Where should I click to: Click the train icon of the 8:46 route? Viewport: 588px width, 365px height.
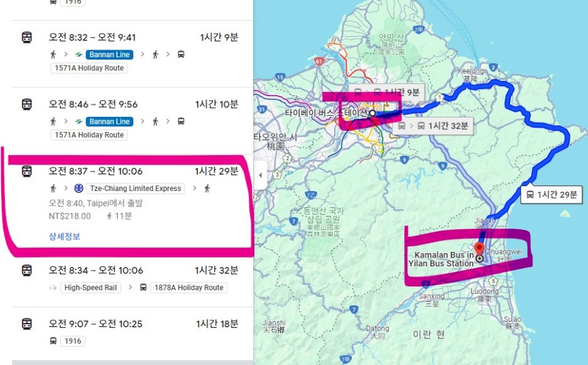tap(26, 104)
